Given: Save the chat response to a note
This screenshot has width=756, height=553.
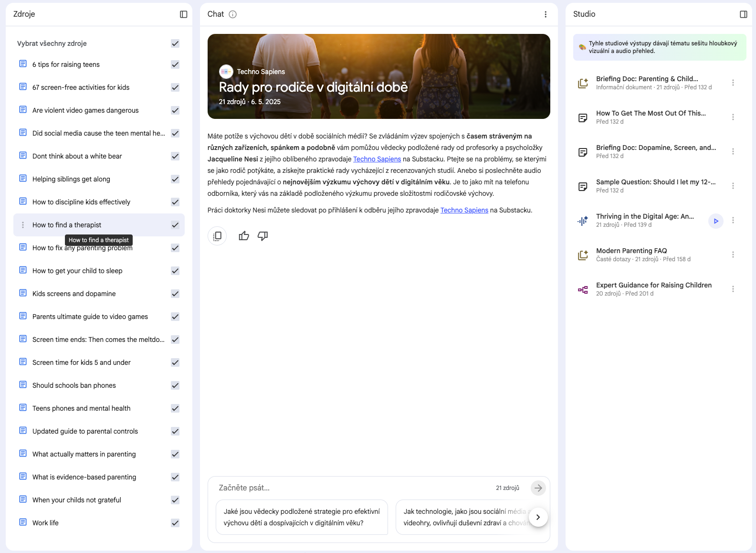Looking at the screenshot, I should click(x=217, y=236).
